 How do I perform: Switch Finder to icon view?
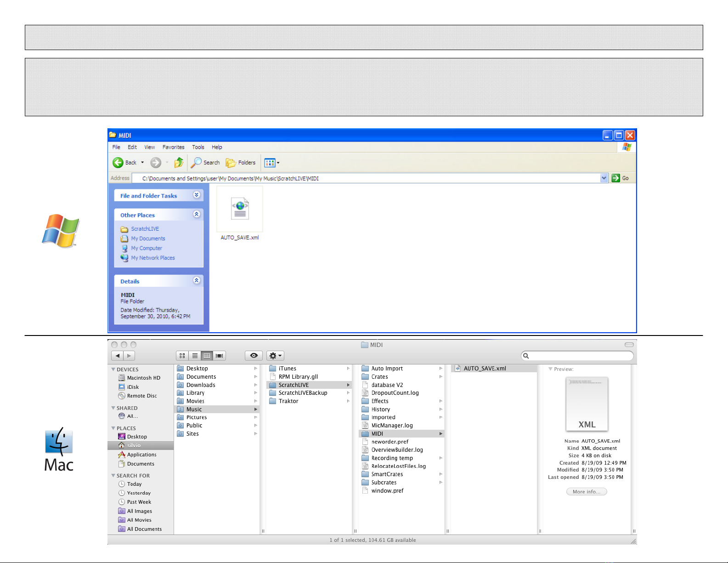pyautogui.click(x=182, y=356)
